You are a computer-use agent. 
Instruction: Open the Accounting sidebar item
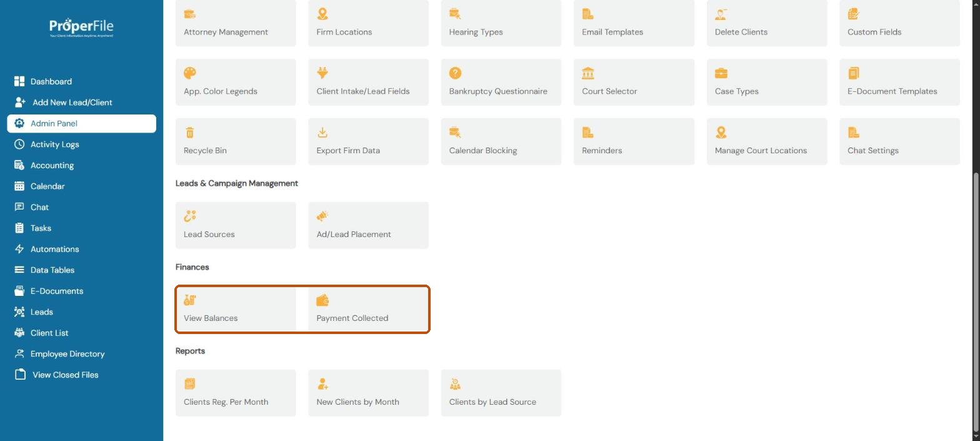81,165
